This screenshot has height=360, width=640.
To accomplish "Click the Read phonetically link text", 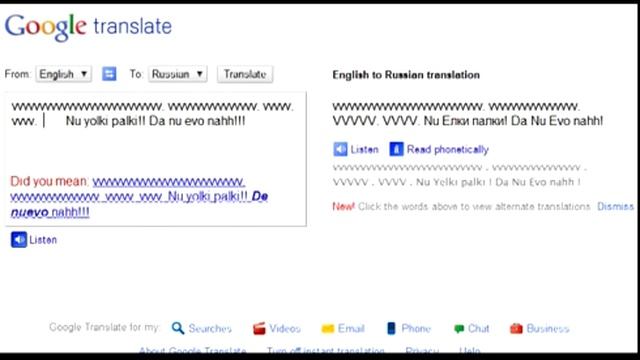I will [x=448, y=149].
